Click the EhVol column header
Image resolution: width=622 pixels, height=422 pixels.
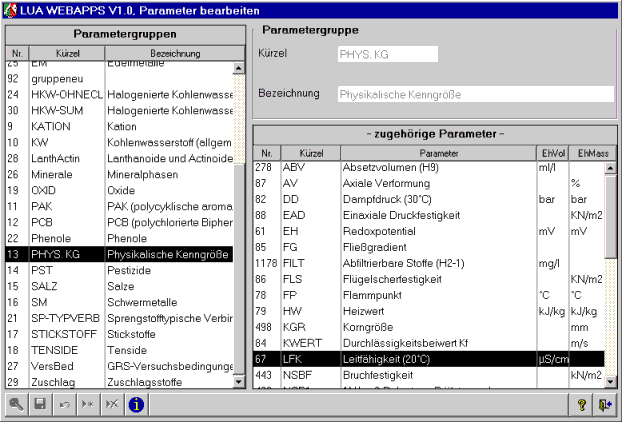point(551,153)
